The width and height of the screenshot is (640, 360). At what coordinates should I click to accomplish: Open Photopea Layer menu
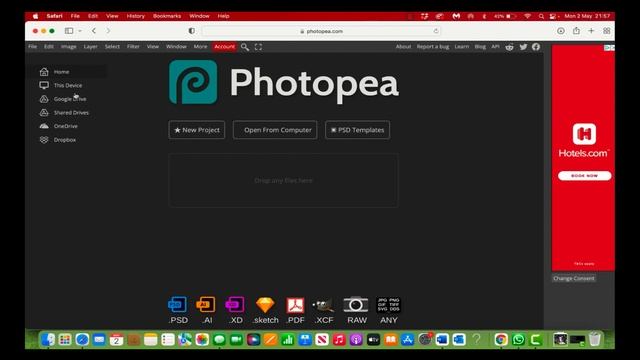pos(91,47)
